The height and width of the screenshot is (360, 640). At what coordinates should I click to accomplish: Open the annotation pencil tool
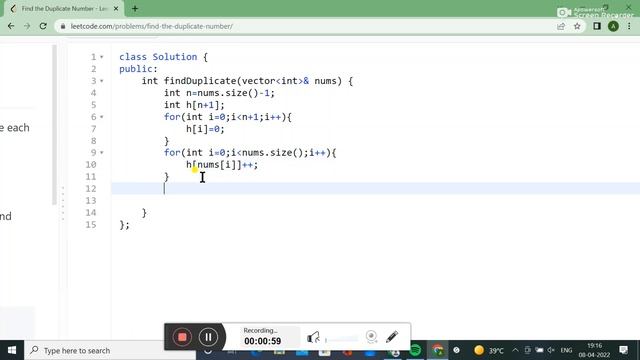coord(392,337)
